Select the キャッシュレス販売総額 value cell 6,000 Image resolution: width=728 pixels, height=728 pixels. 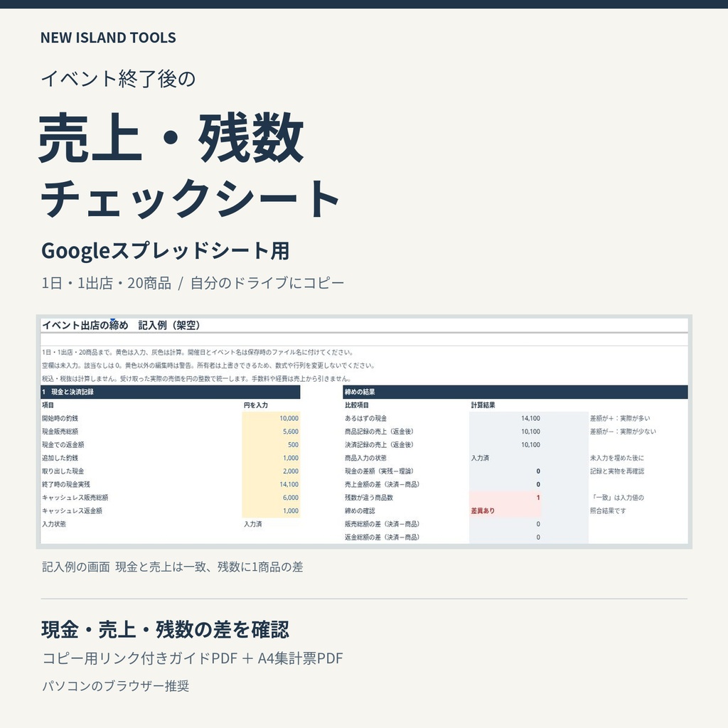pos(271,497)
